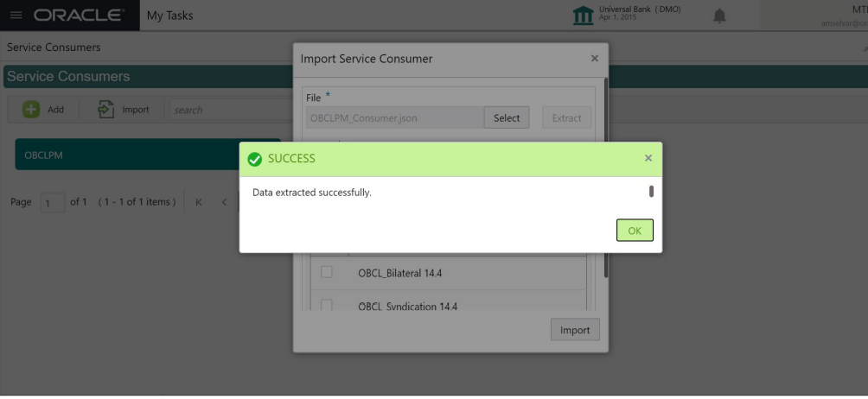The height and width of the screenshot is (399, 868).
Task: Click the user profile area at top right
Action: [815, 16]
